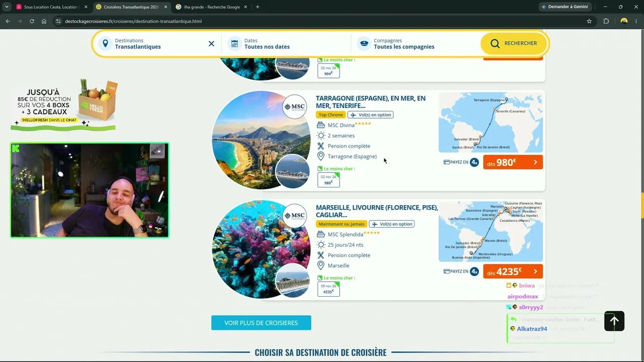Select the 02 nov 26 904€ price tile
The width and height of the screenshot is (644, 362).
(x=329, y=70)
